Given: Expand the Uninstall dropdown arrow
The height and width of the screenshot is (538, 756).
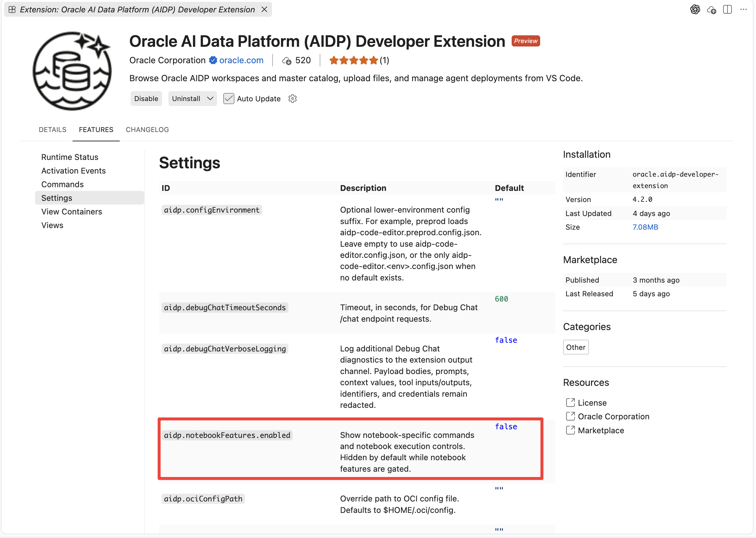Looking at the screenshot, I should (210, 98).
